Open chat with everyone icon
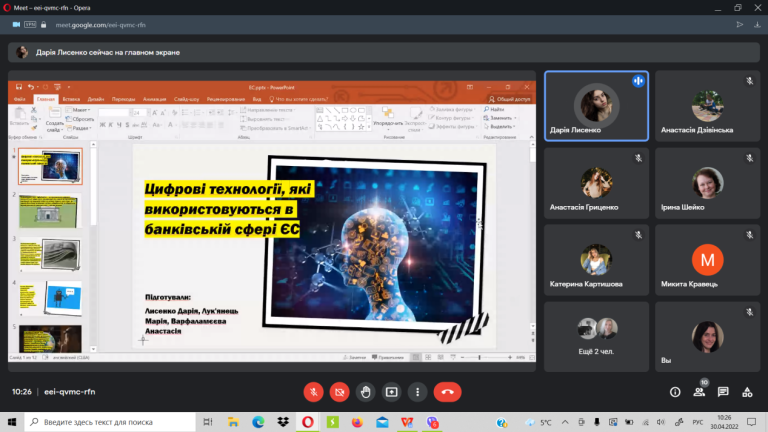Image resolution: width=768 pixels, height=432 pixels. (723, 392)
